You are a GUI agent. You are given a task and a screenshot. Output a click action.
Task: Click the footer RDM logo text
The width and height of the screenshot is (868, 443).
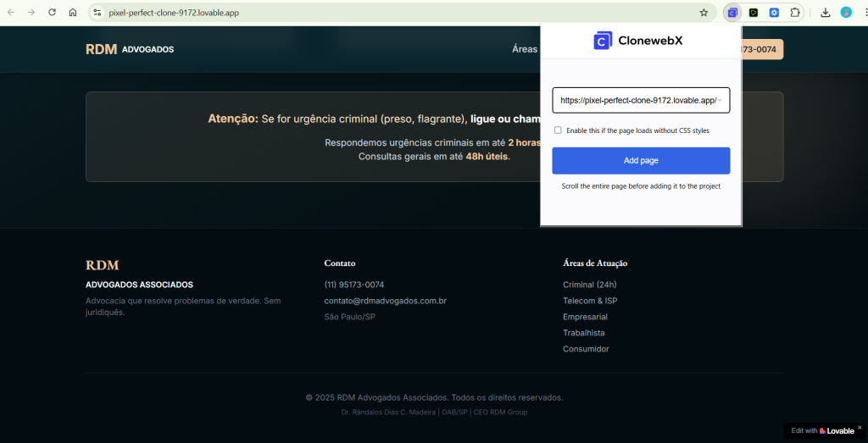pyautogui.click(x=103, y=265)
